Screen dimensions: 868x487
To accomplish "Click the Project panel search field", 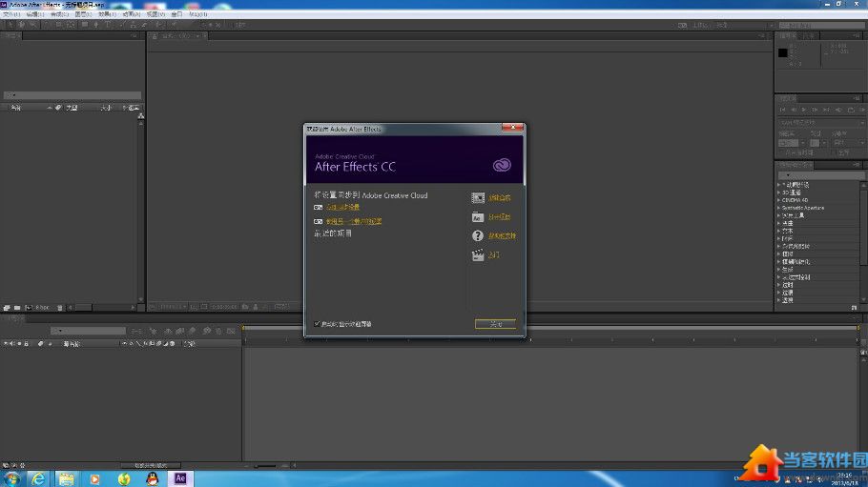I will [x=72, y=95].
